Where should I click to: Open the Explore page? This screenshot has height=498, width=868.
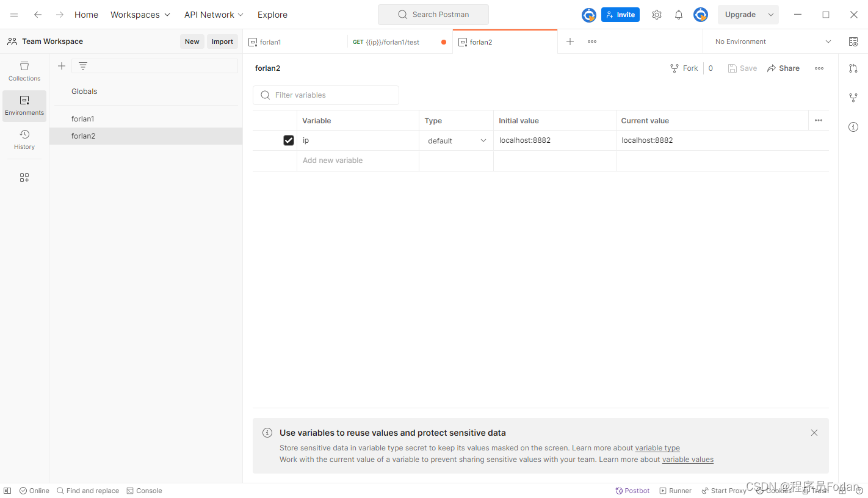[x=272, y=15]
